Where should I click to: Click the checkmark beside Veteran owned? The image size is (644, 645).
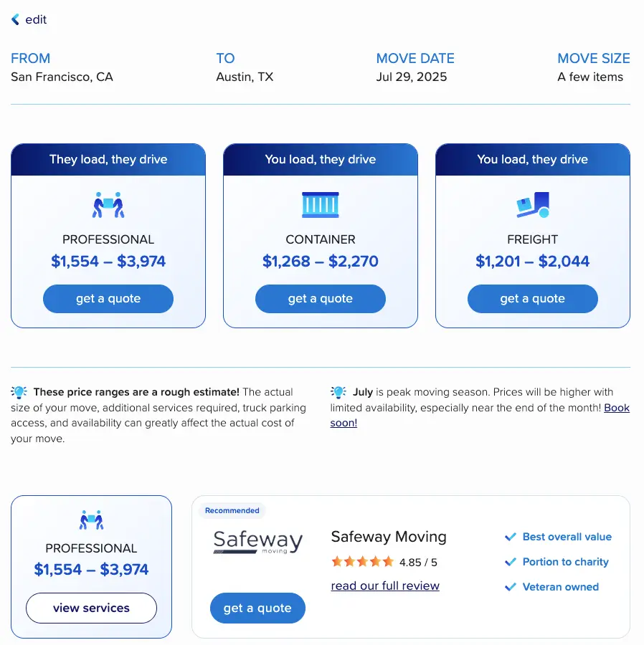(511, 587)
